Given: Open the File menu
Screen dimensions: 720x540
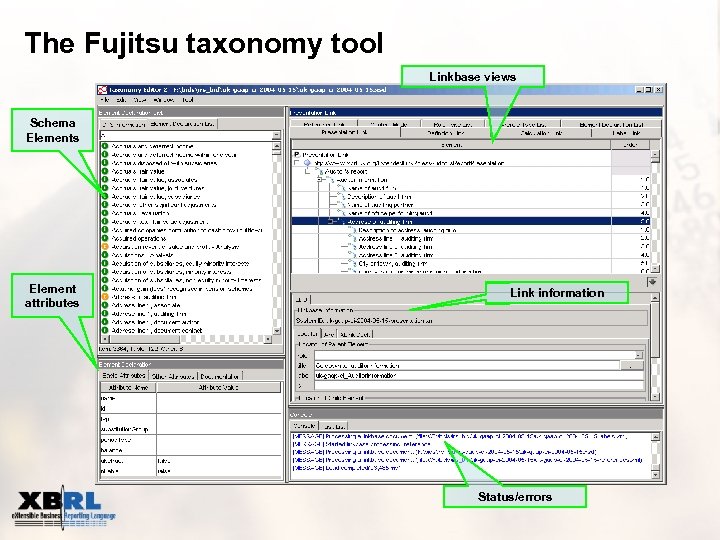Looking at the screenshot, I should click(105, 100).
